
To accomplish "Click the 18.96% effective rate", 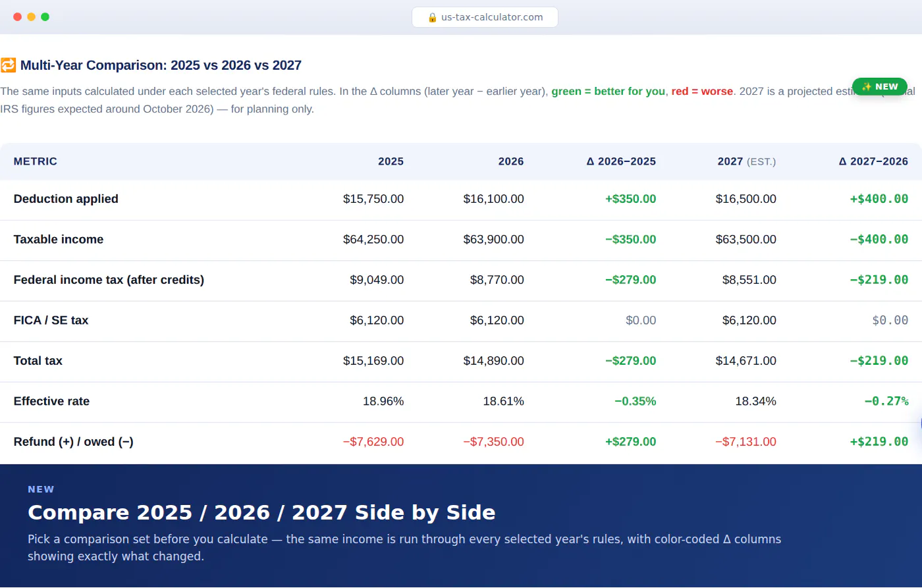I will click(383, 401).
